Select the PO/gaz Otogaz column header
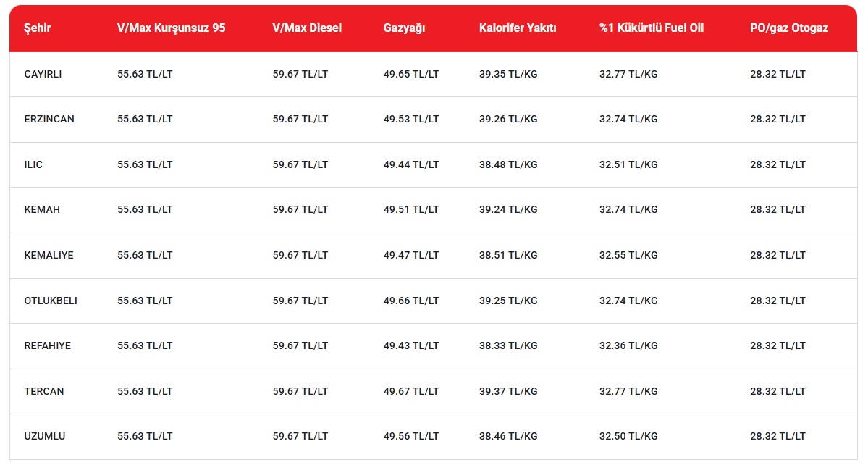 click(x=789, y=28)
